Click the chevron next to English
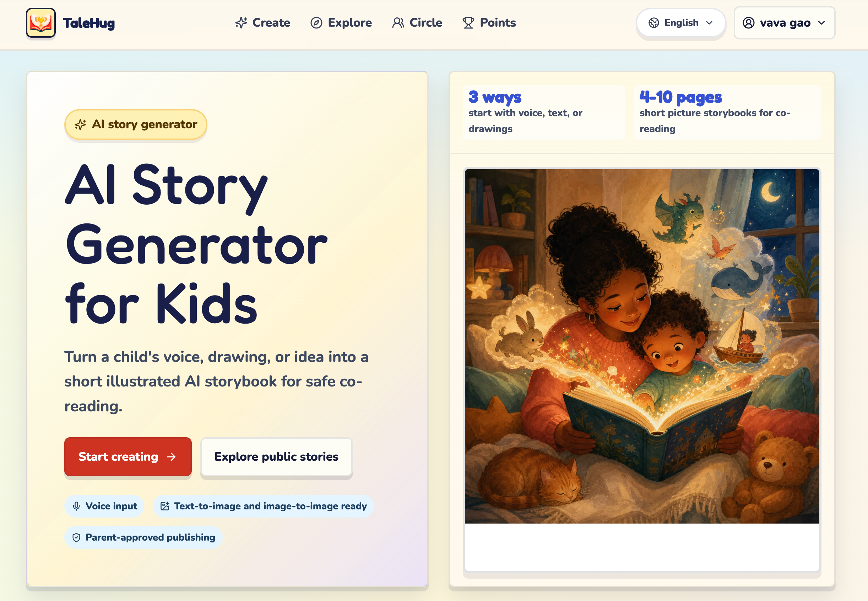868x601 pixels. tap(710, 23)
